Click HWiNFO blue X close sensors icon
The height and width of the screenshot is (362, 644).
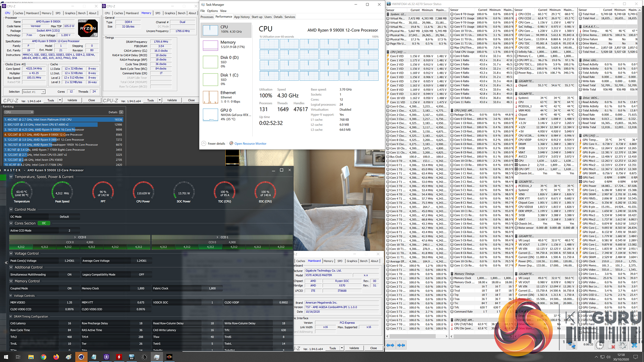pos(634,345)
